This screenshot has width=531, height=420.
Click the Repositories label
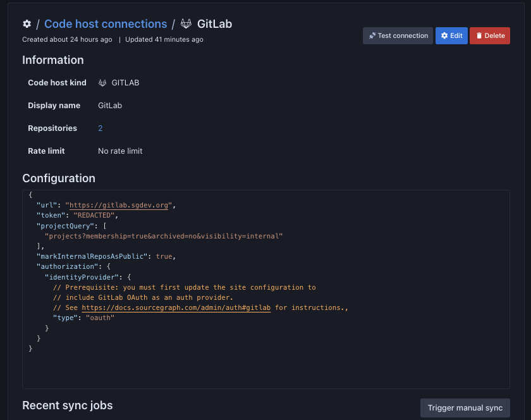pyautogui.click(x=52, y=128)
